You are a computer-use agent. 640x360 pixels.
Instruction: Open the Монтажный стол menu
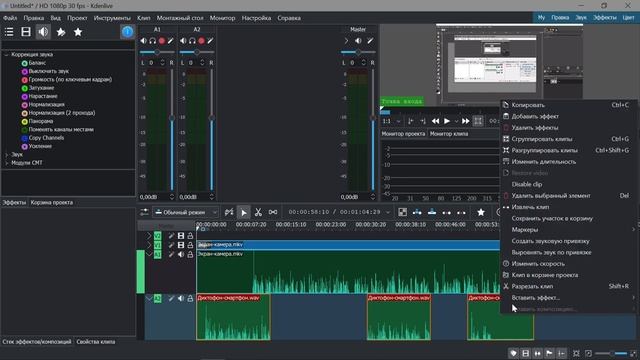point(180,18)
